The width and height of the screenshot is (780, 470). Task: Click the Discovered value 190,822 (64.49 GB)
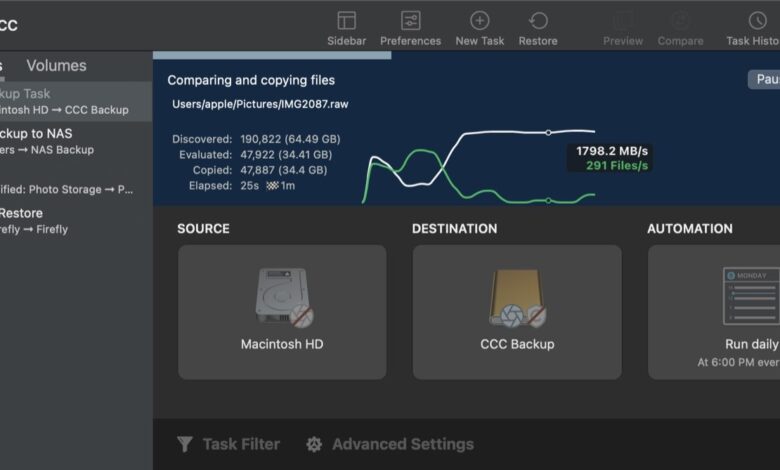click(291, 139)
